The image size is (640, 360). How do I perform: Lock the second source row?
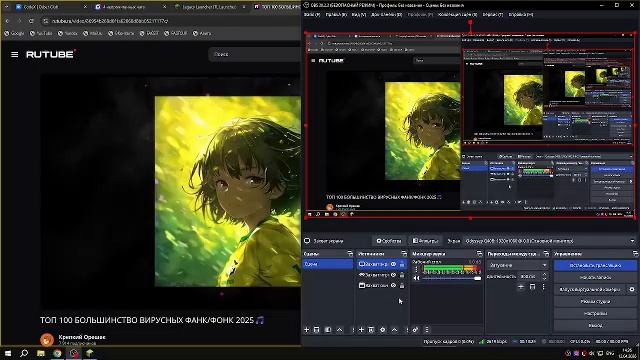[402, 275]
